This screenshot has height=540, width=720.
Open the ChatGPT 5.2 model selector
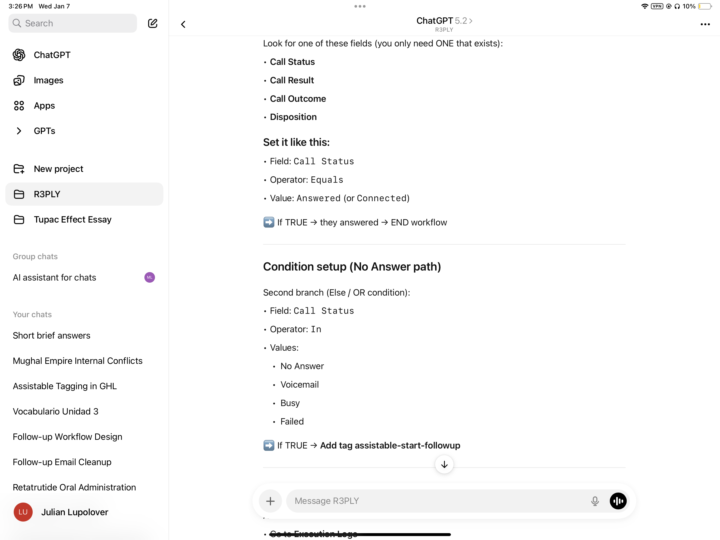[444, 21]
